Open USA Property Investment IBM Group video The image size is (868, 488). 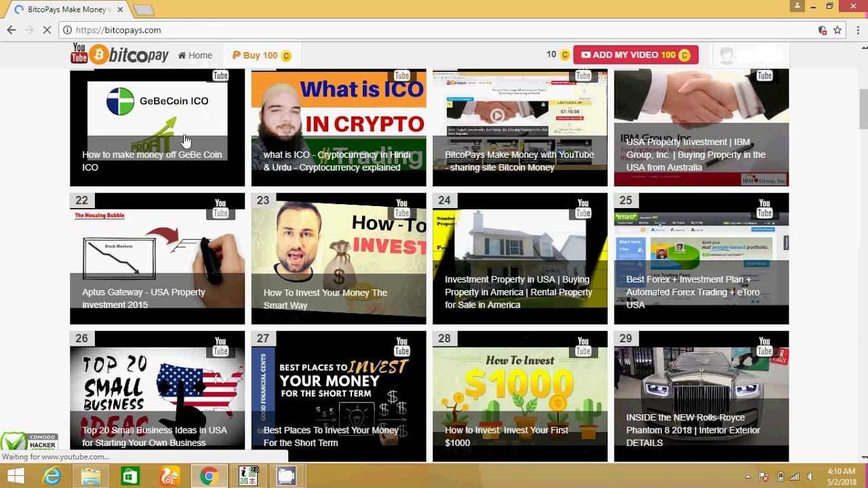[701, 127]
